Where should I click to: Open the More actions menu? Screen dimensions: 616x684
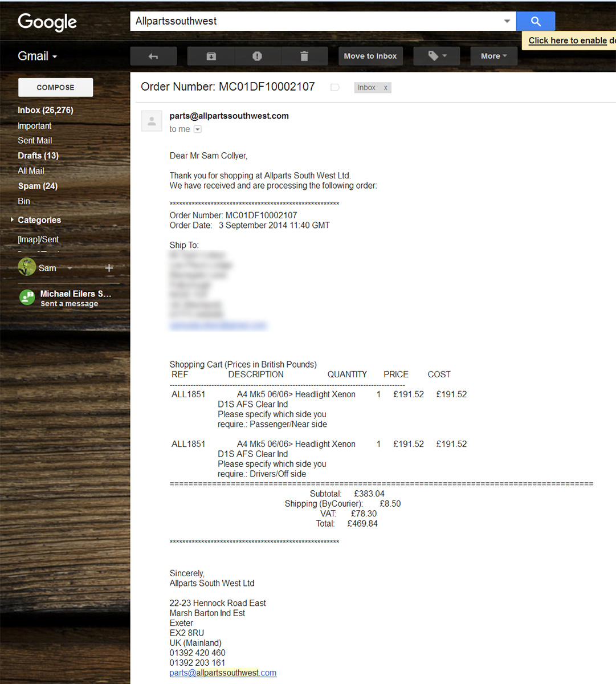pyautogui.click(x=493, y=56)
